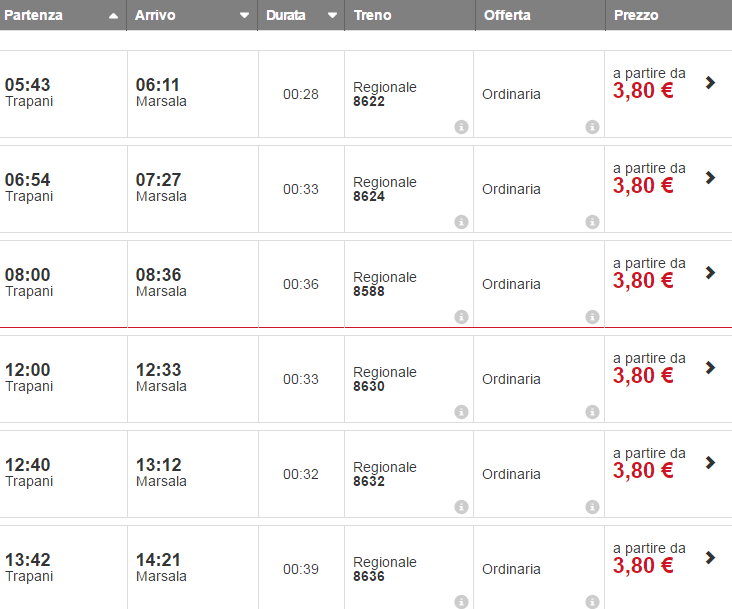Image resolution: width=732 pixels, height=609 pixels.
Task: Sort results by Arrivo arrow
Action: click(x=245, y=16)
